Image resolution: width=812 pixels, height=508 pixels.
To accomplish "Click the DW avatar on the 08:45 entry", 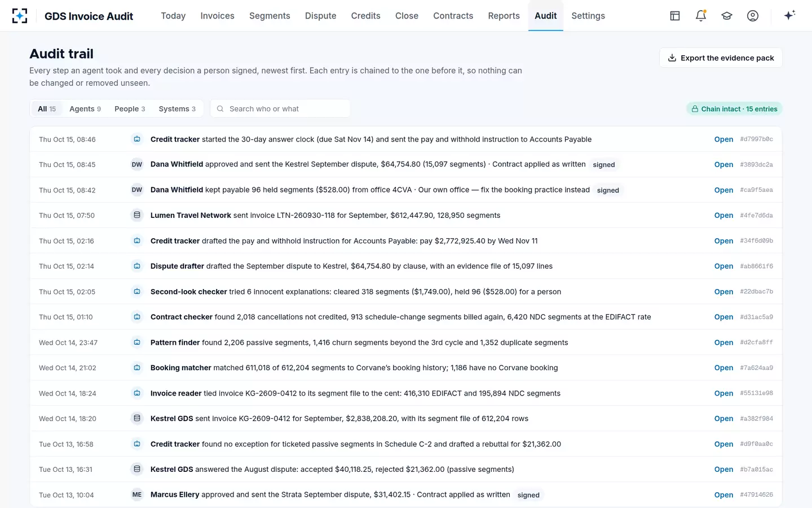I will [x=137, y=165].
